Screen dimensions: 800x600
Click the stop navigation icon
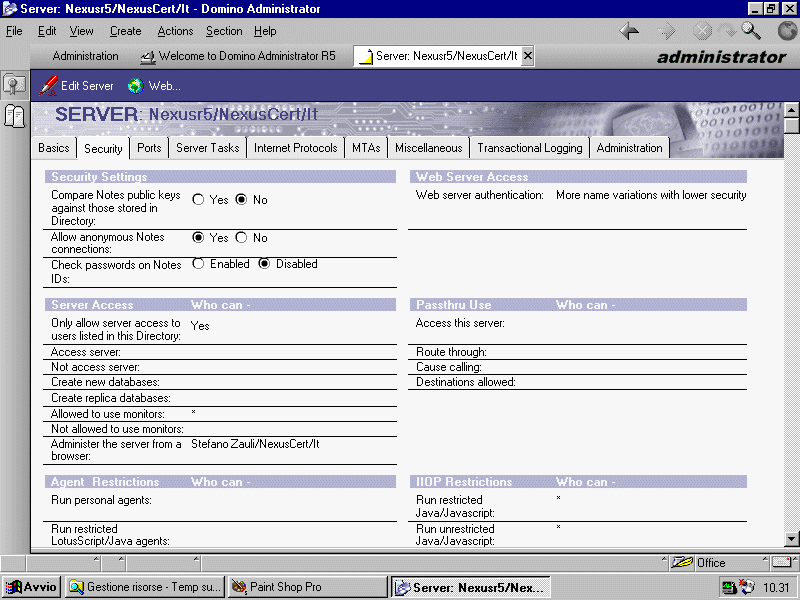coord(702,32)
